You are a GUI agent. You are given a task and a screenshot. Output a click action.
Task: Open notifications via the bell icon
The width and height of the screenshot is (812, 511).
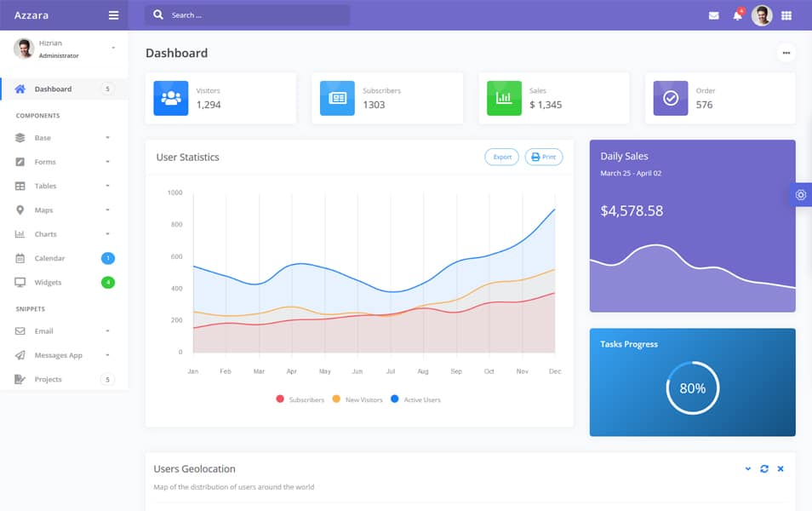tap(737, 14)
